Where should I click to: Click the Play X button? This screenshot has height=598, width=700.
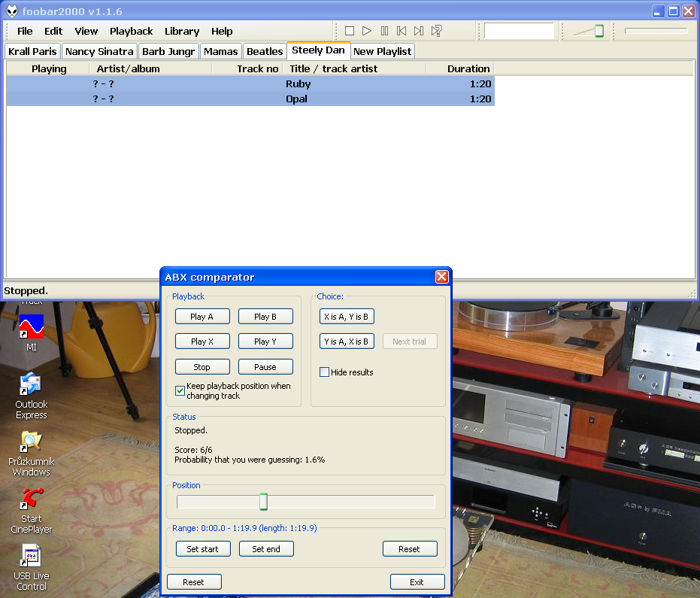202,341
